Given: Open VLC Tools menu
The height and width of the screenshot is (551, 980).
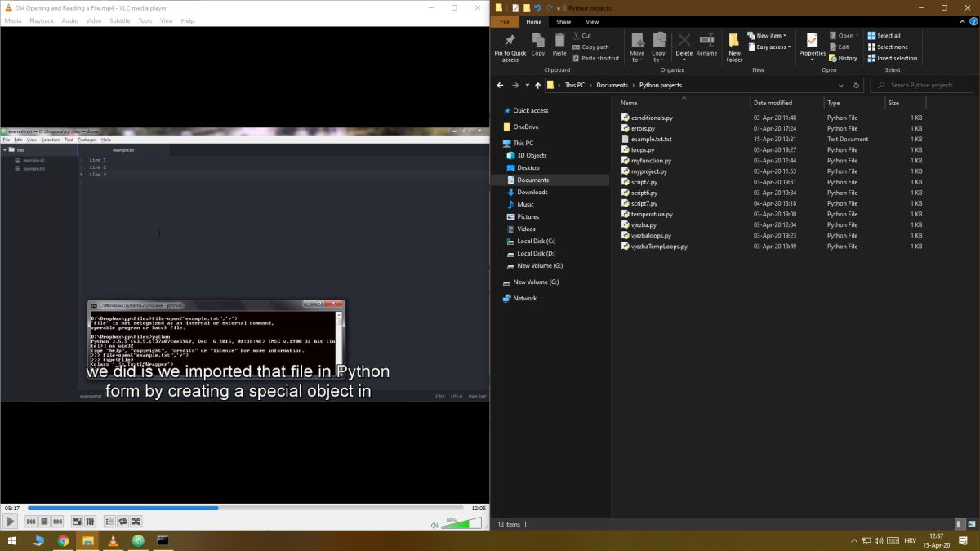Looking at the screenshot, I should click(x=145, y=20).
